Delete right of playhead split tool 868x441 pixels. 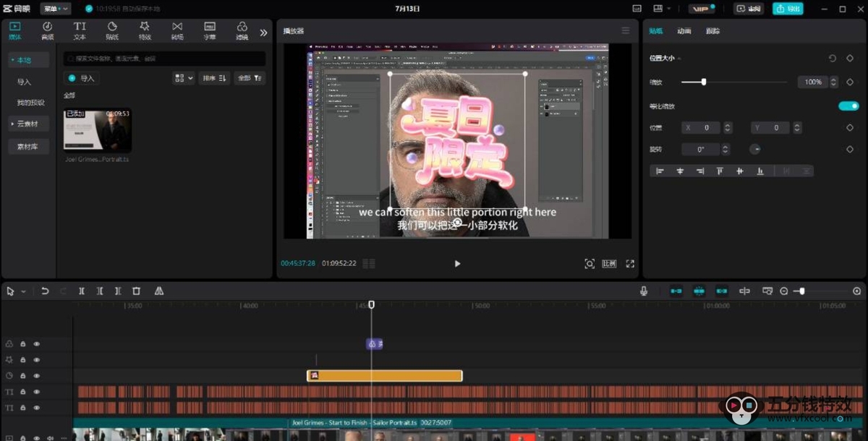(x=118, y=291)
